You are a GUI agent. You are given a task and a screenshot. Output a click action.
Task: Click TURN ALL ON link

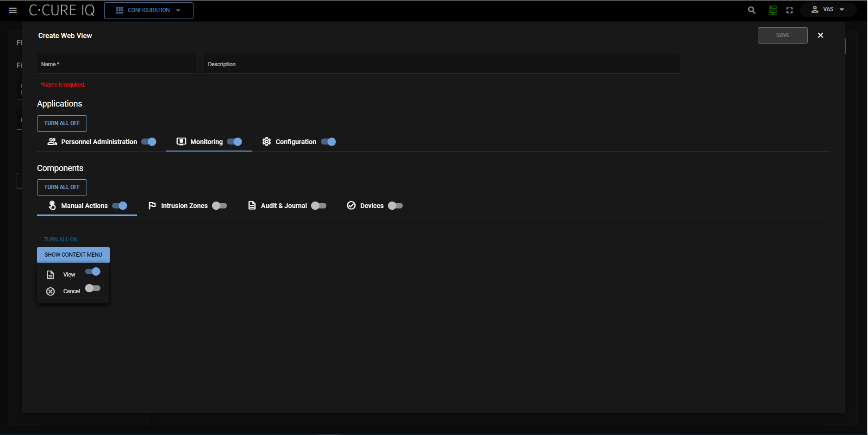point(61,240)
